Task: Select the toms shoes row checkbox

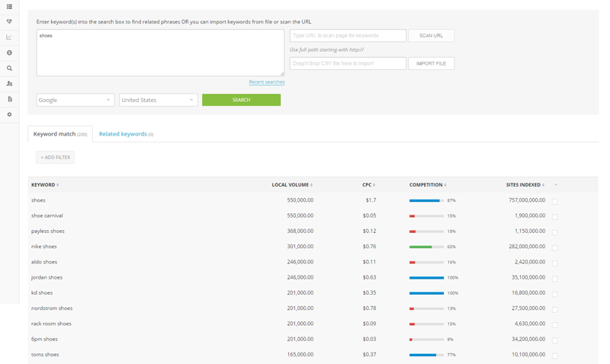Action: (x=554, y=356)
